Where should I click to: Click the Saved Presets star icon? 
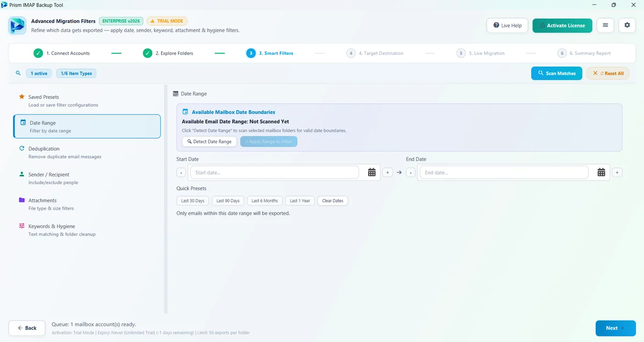(x=21, y=97)
